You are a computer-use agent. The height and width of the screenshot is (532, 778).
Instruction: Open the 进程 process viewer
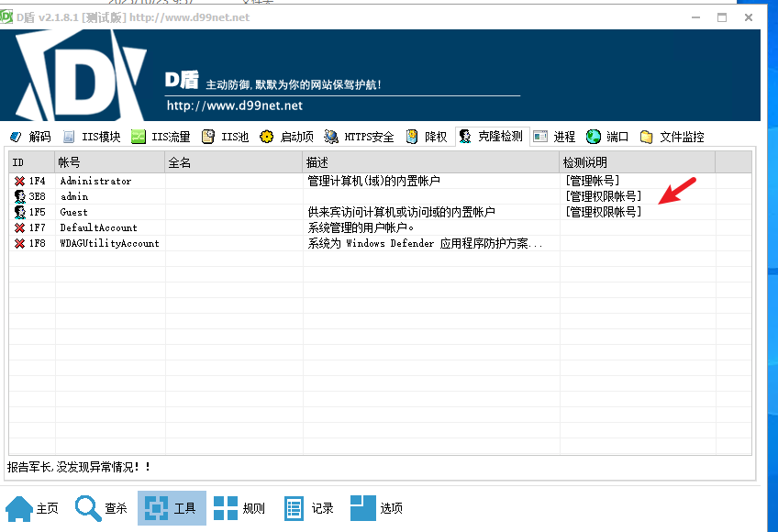(554, 137)
